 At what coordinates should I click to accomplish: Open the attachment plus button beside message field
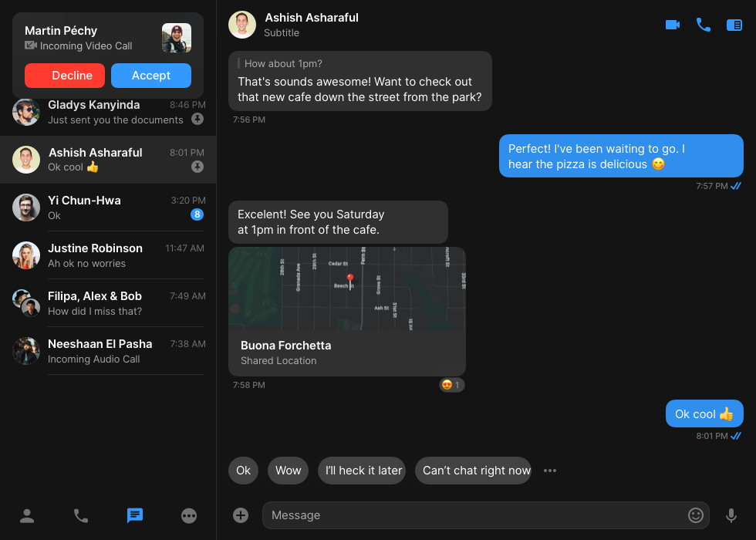(x=240, y=515)
